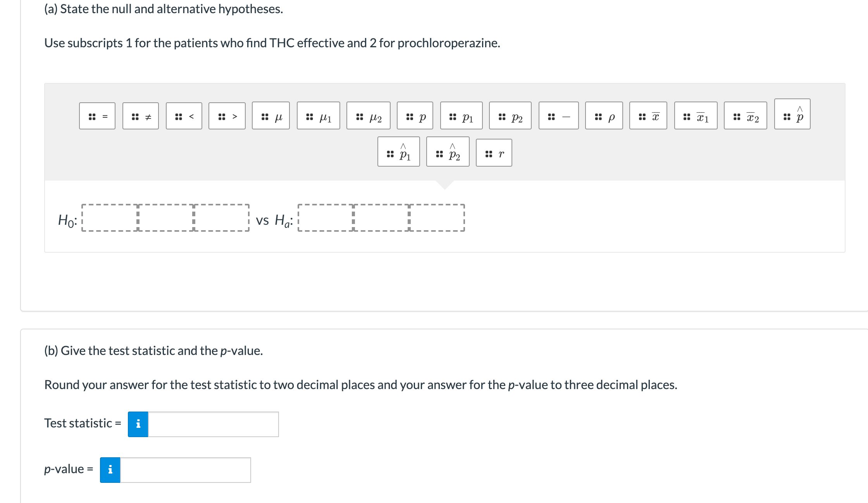Viewport: 868px width, 503px height.
Task: Click the mu symbol tile
Action: (x=271, y=115)
